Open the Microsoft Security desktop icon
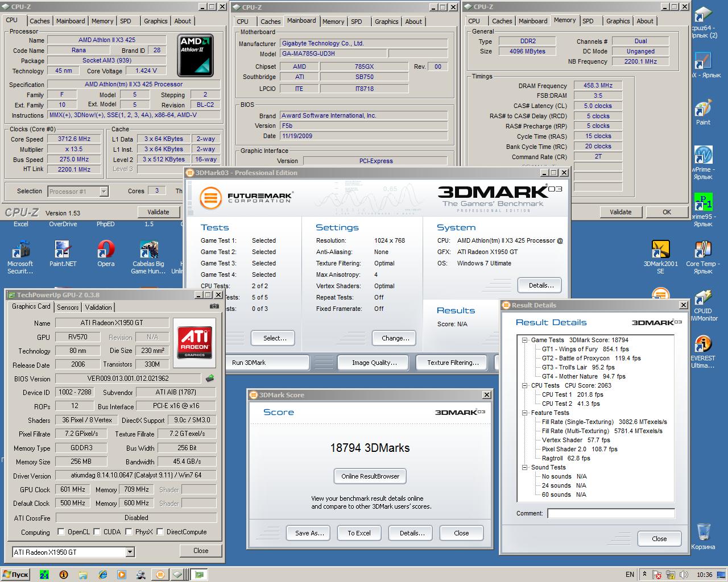Screen dimensions: 728x582 (20, 257)
